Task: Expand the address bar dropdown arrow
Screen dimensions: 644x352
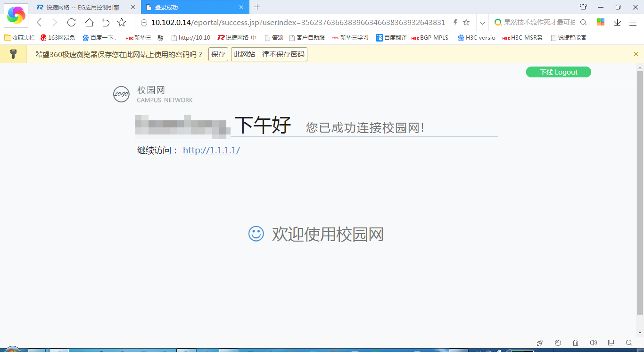Action: point(482,22)
